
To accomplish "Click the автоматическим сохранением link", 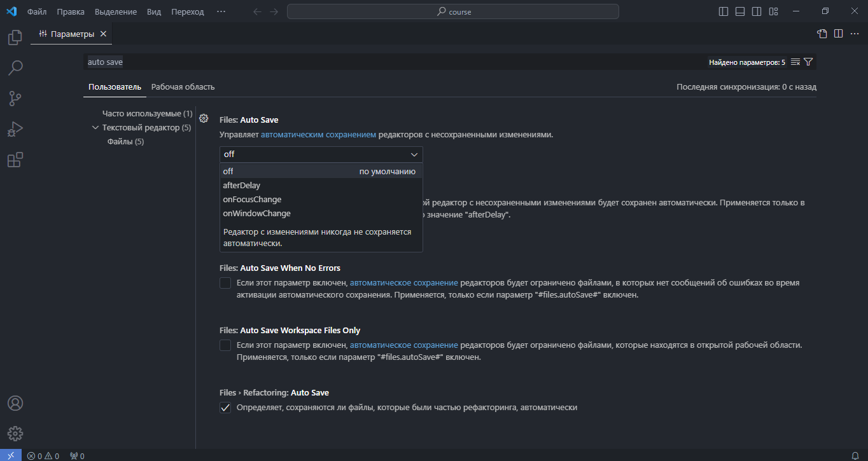I will coord(318,135).
